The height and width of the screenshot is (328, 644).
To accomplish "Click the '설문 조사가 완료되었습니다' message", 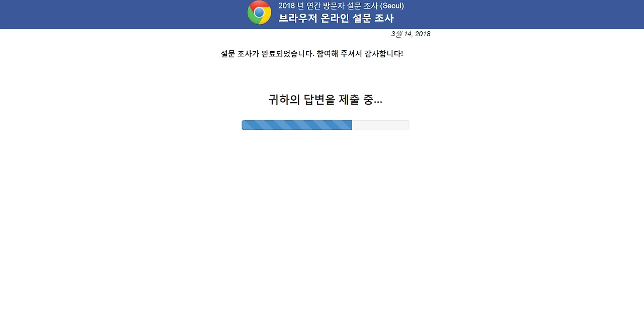I will point(268,54).
